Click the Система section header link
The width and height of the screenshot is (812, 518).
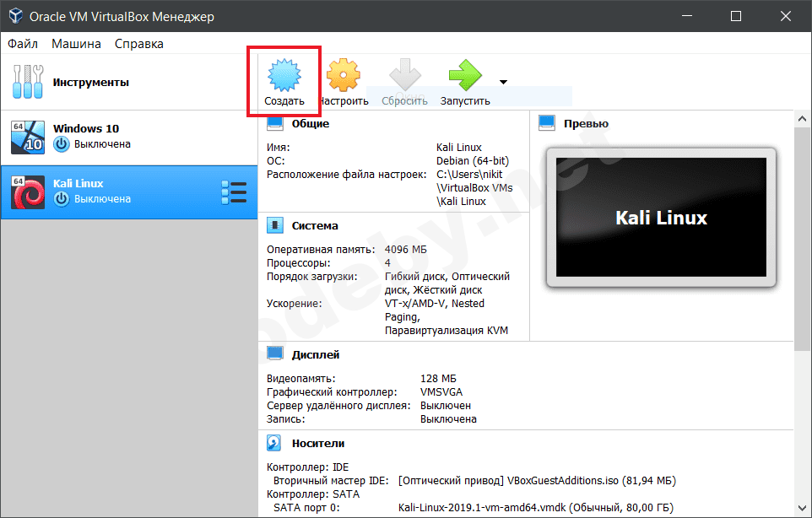(x=315, y=225)
